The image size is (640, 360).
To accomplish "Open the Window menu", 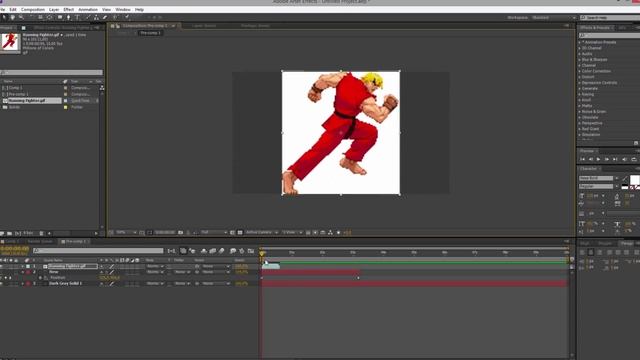I will pyautogui.click(x=123, y=9).
